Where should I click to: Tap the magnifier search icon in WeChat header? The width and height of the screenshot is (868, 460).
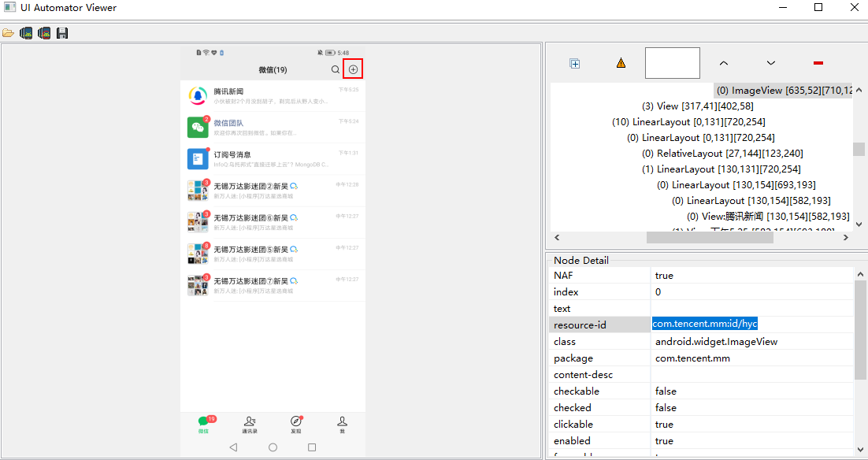(336, 70)
